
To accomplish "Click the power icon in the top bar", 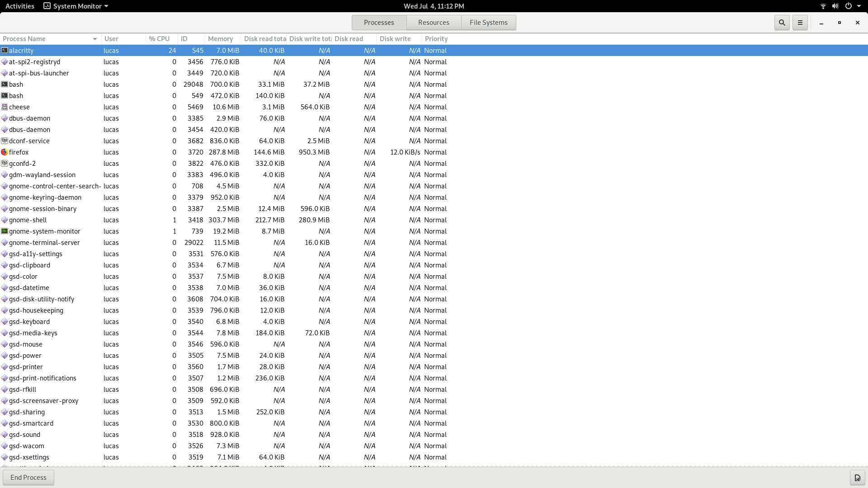I will tap(849, 6).
